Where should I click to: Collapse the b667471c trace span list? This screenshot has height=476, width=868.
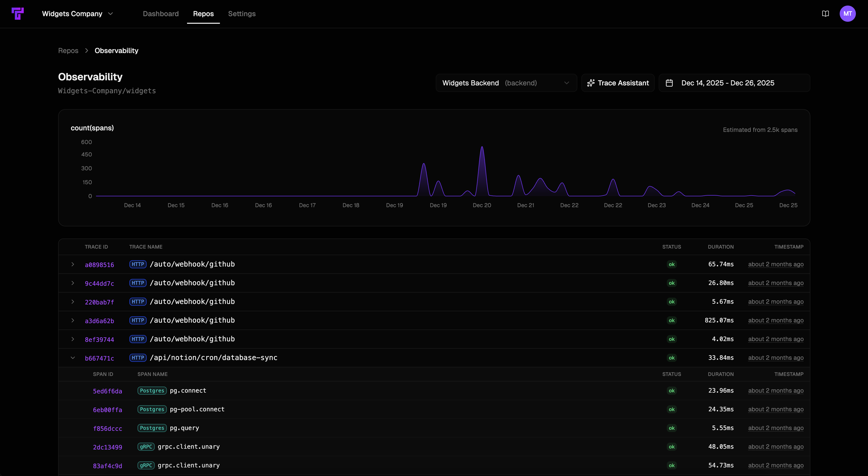tap(73, 358)
